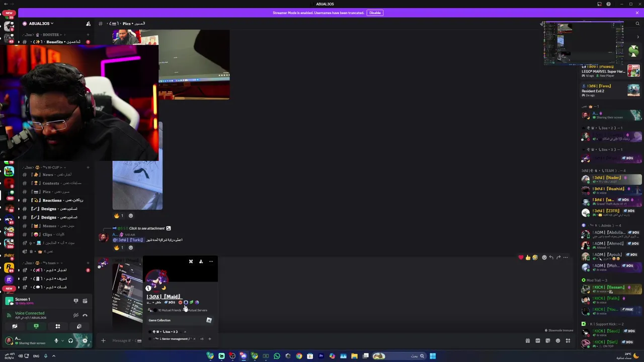Open the Help question mark icon

608,4
